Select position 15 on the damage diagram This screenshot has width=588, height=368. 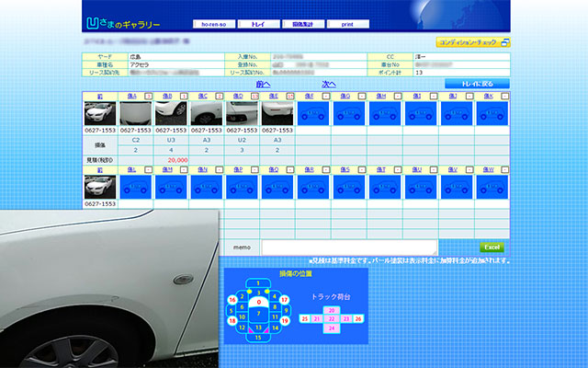(258, 338)
